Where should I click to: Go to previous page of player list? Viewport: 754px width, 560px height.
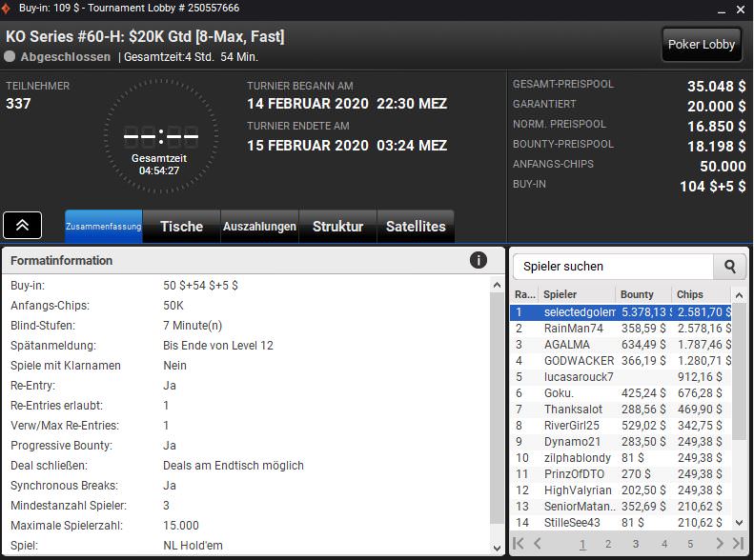538,544
